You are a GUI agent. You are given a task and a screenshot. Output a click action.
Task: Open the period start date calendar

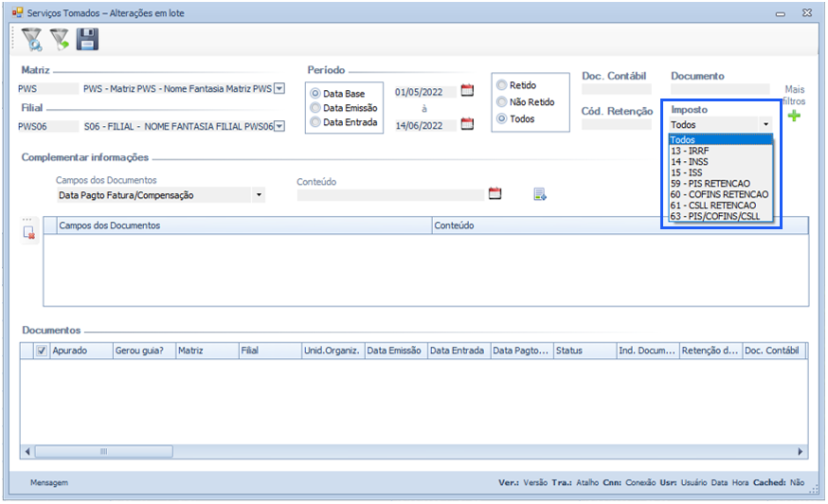[466, 91]
